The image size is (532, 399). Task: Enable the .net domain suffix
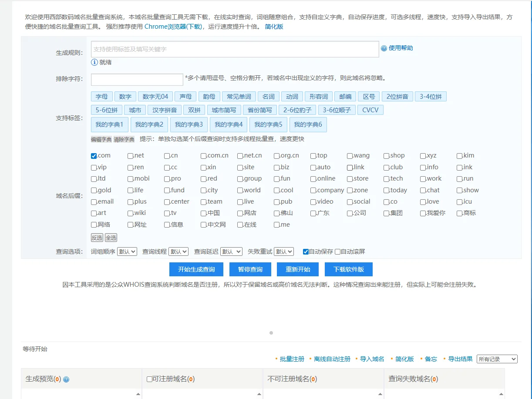[x=130, y=156]
